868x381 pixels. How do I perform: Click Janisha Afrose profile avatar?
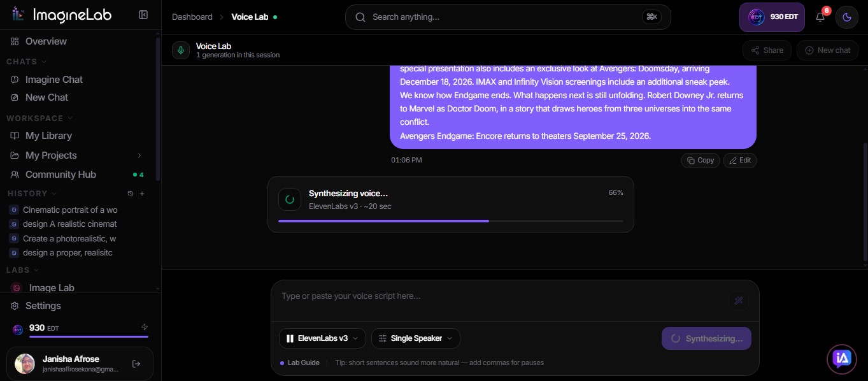25,364
